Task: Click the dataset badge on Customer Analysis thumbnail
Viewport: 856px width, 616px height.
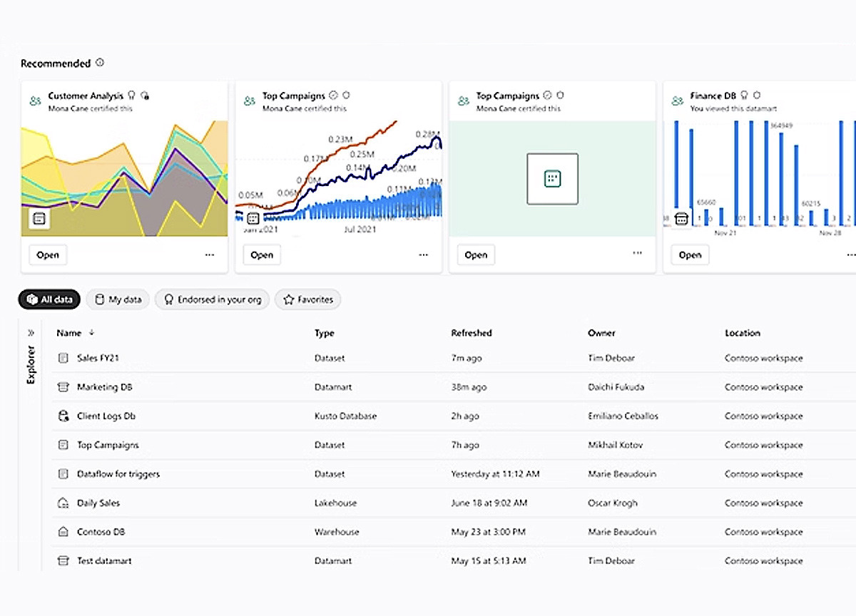Action: (39, 218)
